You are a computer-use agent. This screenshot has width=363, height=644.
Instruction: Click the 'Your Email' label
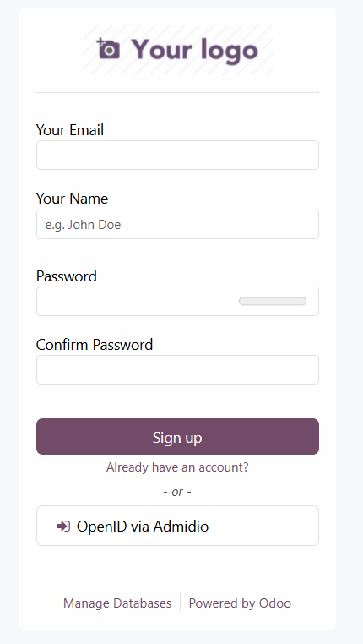70,130
